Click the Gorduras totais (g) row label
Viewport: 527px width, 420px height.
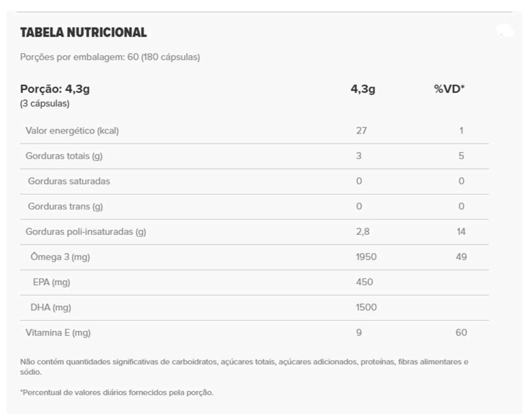(64, 156)
